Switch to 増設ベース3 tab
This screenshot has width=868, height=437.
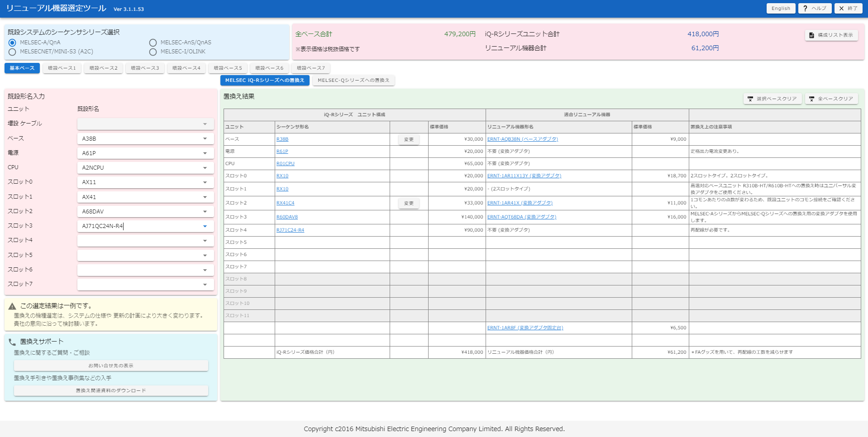[145, 68]
